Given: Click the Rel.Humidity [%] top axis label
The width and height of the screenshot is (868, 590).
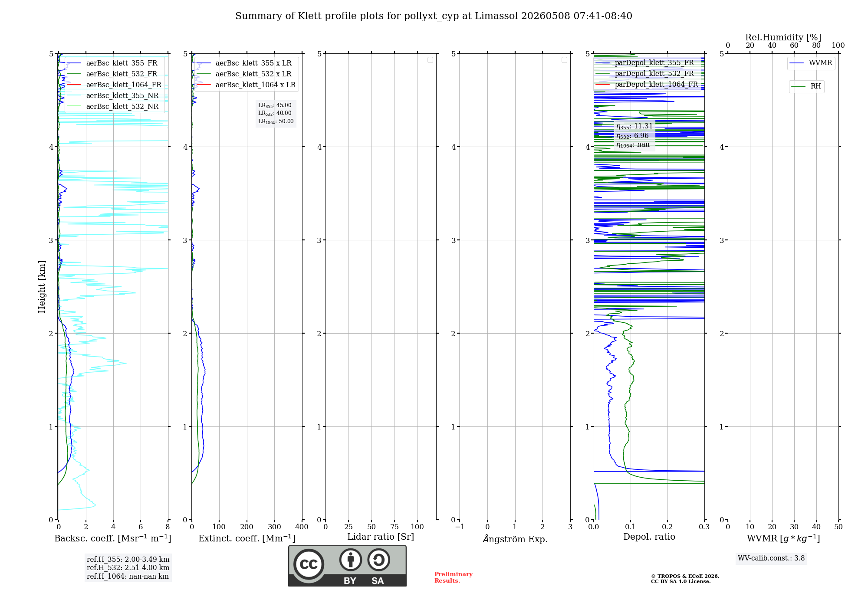Looking at the screenshot, I should coord(783,37).
